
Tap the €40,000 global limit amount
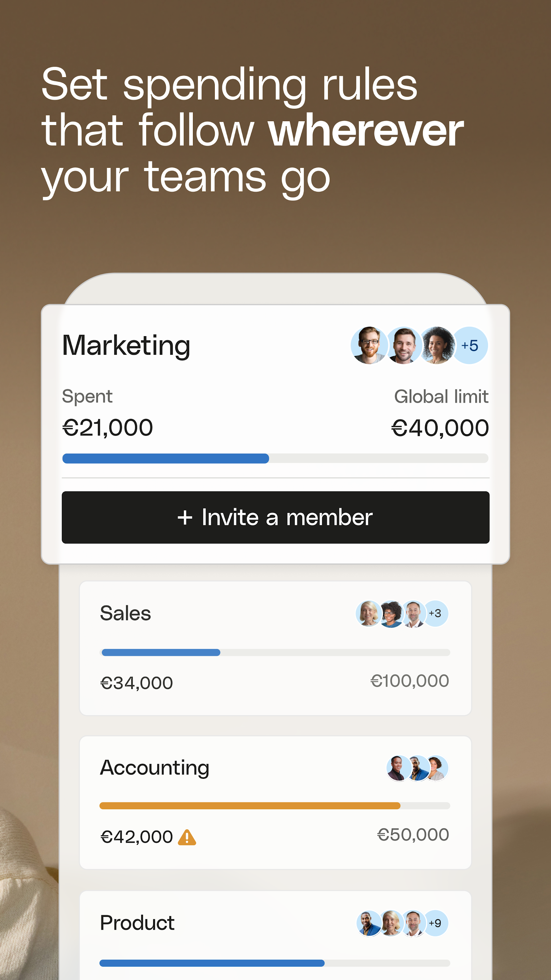click(x=440, y=428)
